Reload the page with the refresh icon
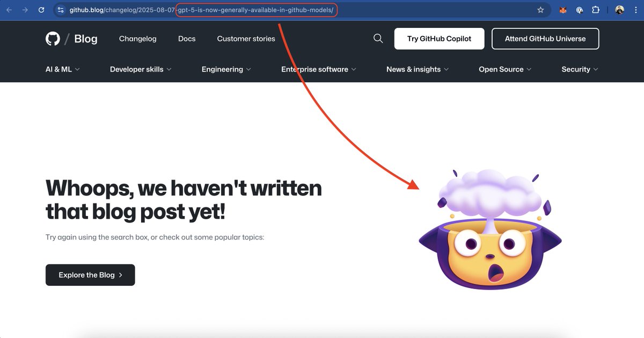The width and height of the screenshot is (644, 338). click(x=41, y=10)
